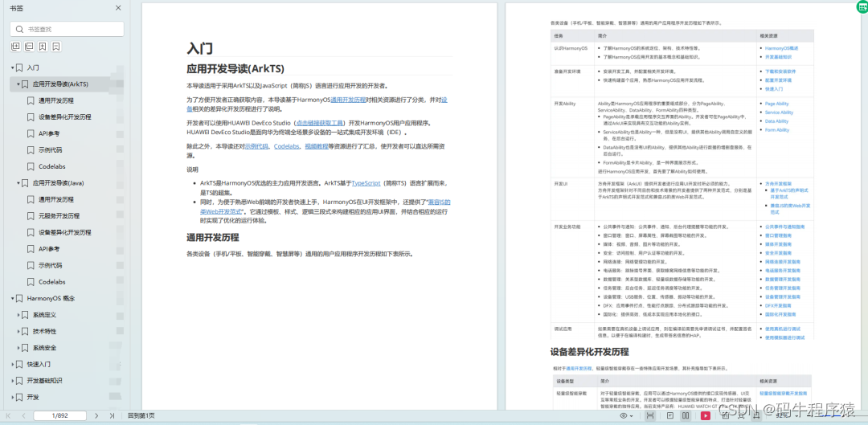Open the TypeScript hyperlink in document

[366, 183]
